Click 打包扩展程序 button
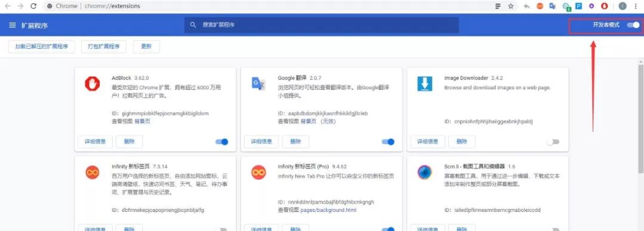Screen dimensions: 644x231 point(104,46)
